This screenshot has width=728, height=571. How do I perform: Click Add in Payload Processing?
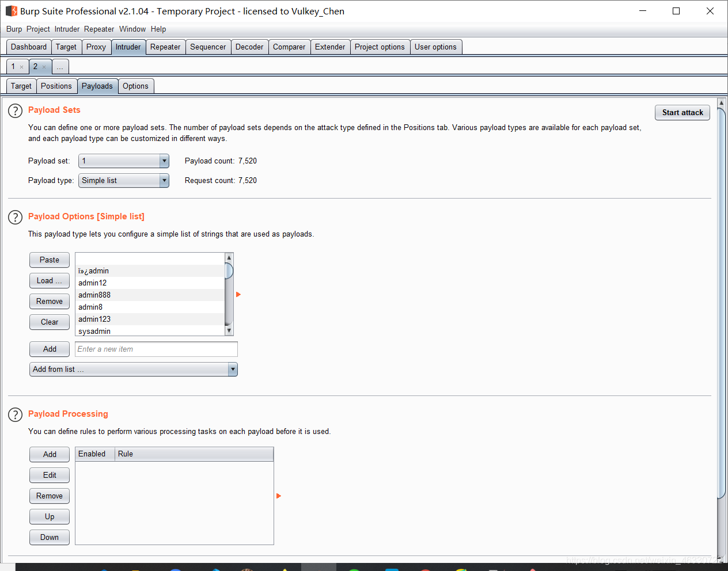click(50, 455)
